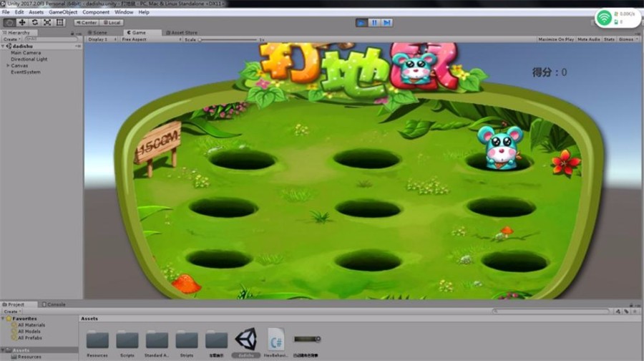The width and height of the screenshot is (644, 361).
Task: Open the Edit menu
Action: click(x=19, y=12)
